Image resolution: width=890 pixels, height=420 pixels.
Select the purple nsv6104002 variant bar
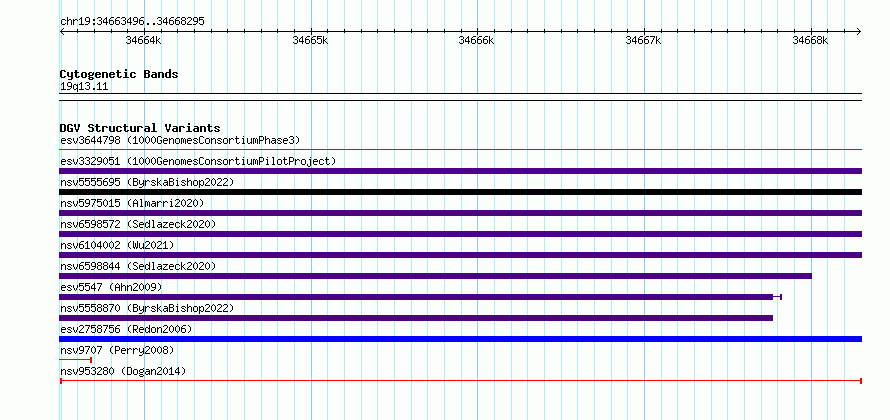(x=460, y=255)
